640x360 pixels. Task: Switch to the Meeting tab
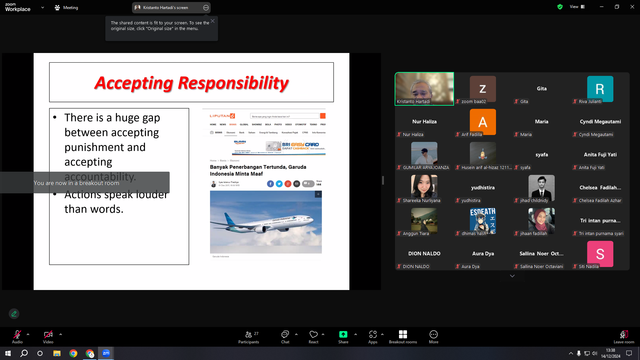[x=67, y=7]
